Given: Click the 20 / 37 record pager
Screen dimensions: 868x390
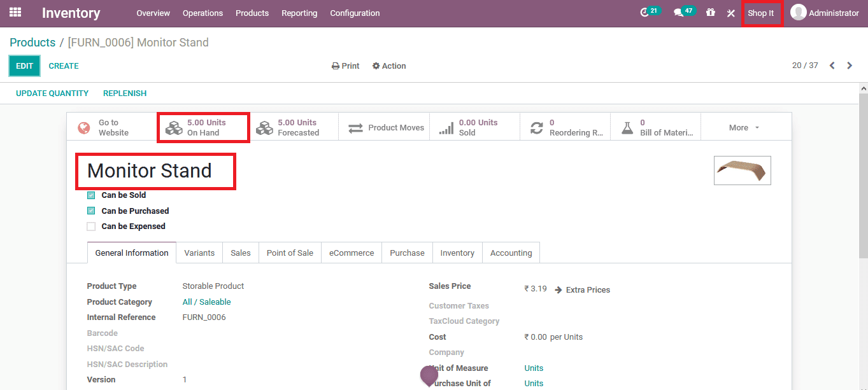Looking at the screenshot, I should tap(805, 66).
